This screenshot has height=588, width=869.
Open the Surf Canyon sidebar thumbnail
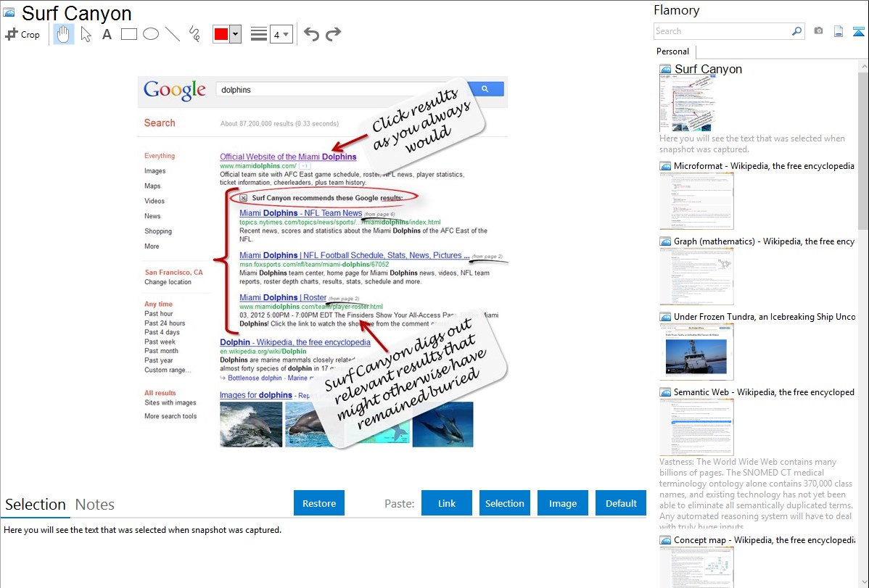coord(687,104)
